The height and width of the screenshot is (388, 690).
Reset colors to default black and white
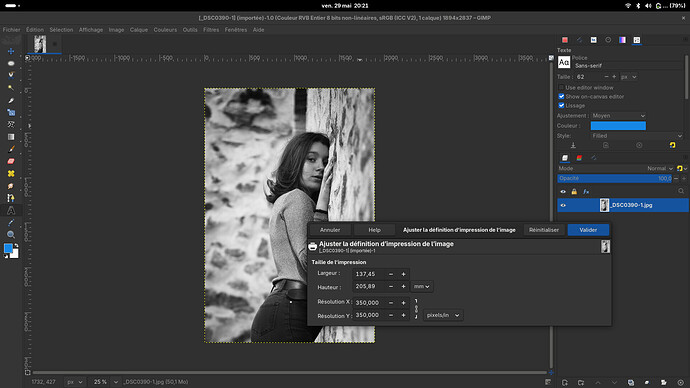coord(6,256)
